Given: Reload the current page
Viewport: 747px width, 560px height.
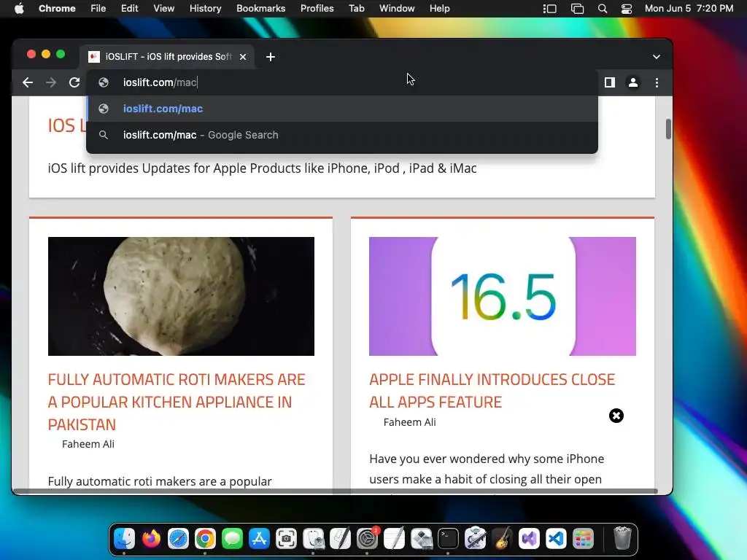Looking at the screenshot, I should [74, 82].
